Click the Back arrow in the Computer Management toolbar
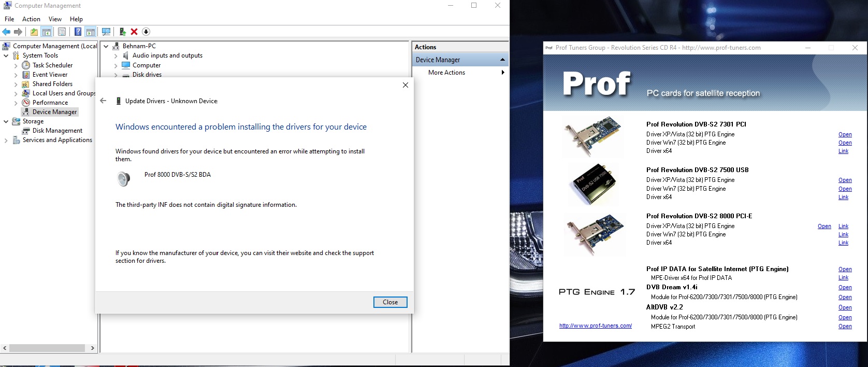The image size is (868, 367). [x=6, y=32]
